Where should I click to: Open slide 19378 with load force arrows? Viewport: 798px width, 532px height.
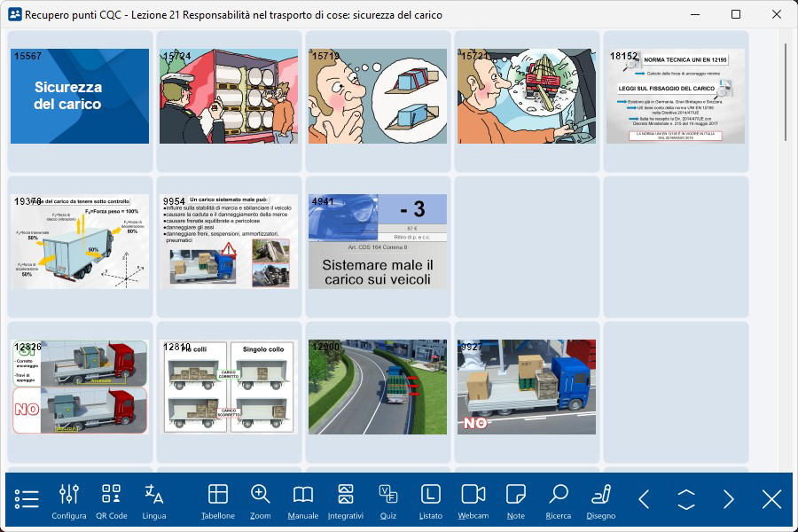(x=80, y=241)
